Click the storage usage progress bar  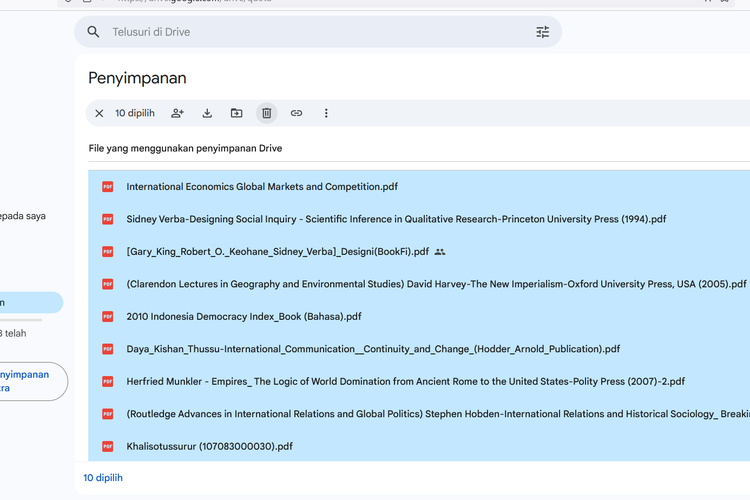[21, 320]
